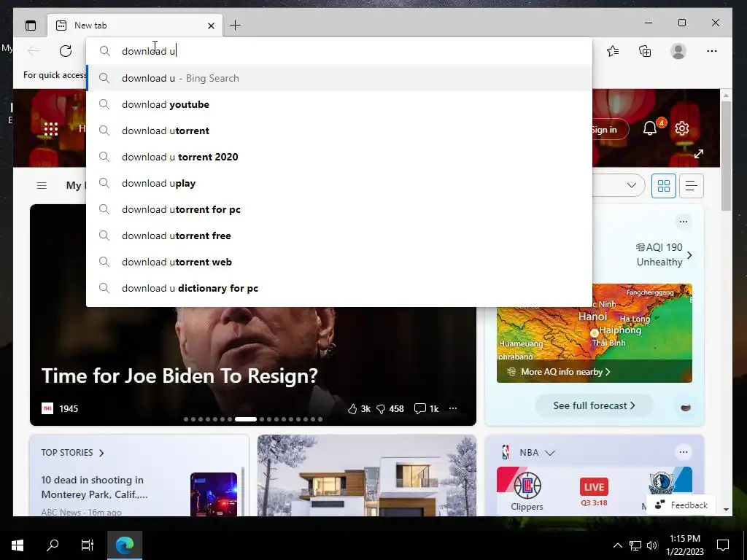This screenshot has height=560, width=747.
Task: Open Settings and more ellipsis menu
Action: (712, 51)
